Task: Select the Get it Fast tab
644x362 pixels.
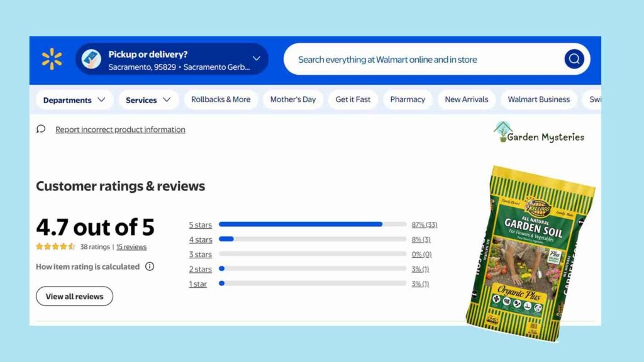Action: (353, 99)
